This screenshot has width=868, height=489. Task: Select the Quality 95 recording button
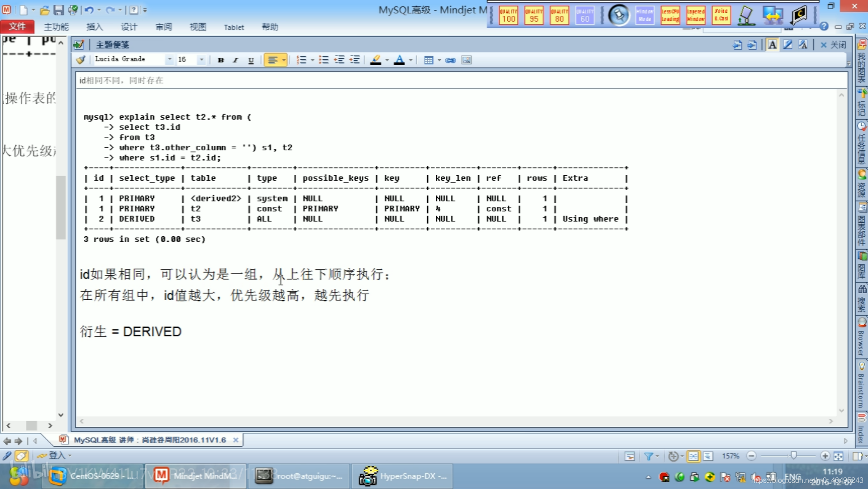pyautogui.click(x=534, y=15)
